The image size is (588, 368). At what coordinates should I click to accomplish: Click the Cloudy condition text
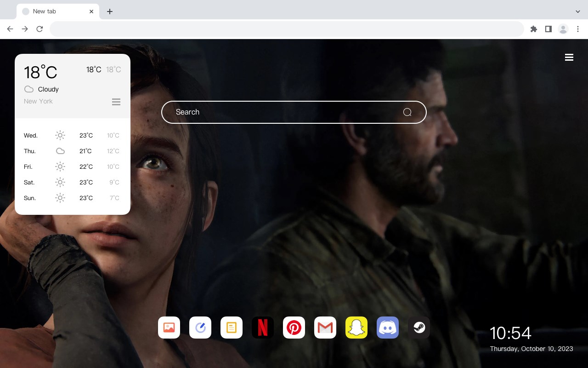point(48,89)
